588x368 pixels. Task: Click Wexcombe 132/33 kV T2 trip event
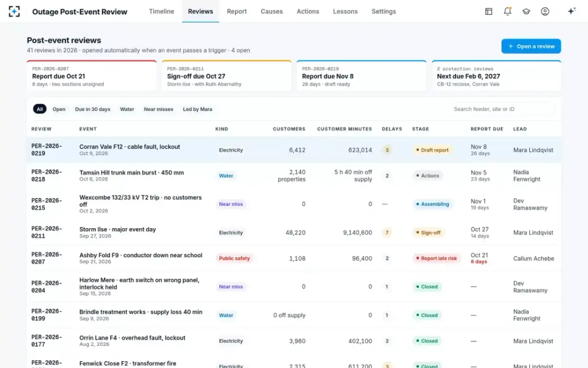141,201
